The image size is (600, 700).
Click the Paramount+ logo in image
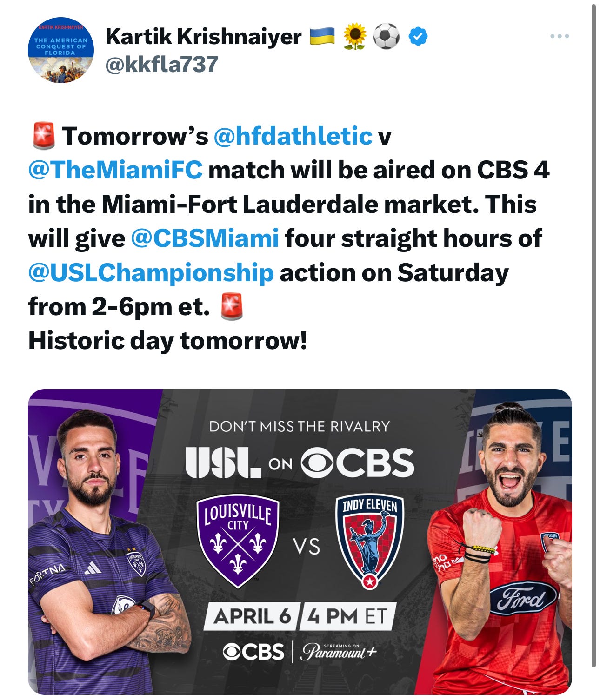point(338,651)
